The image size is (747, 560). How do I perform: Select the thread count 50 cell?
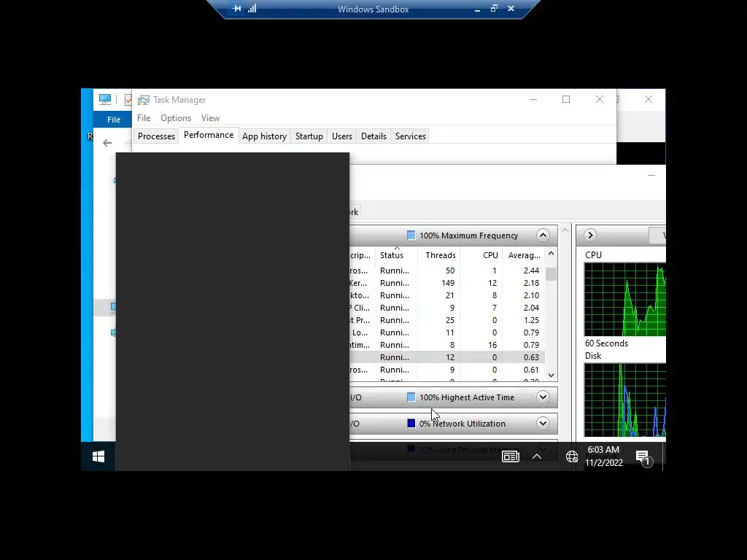pos(450,271)
